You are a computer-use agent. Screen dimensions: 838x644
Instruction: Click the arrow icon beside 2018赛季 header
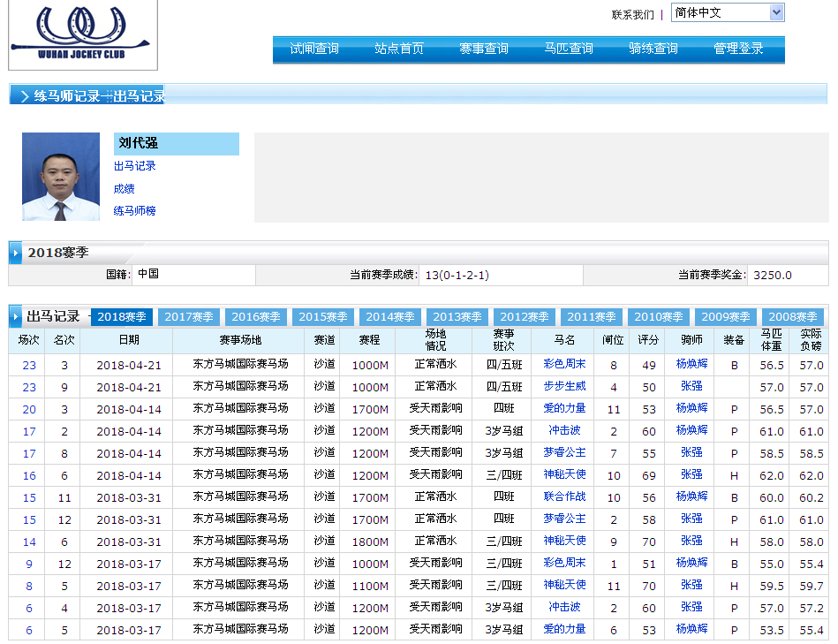tap(16, 254)
